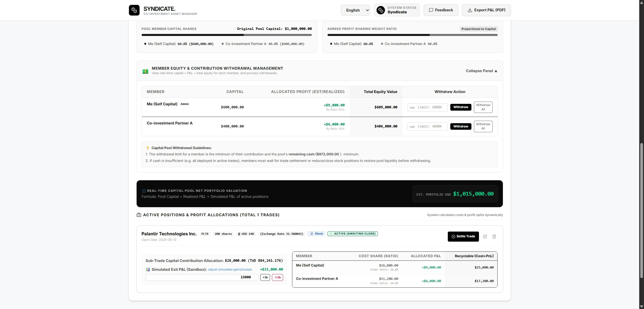Click the PLTR ticker tag
Viewport: 644px width, 309px height.
tap(205, 234)
